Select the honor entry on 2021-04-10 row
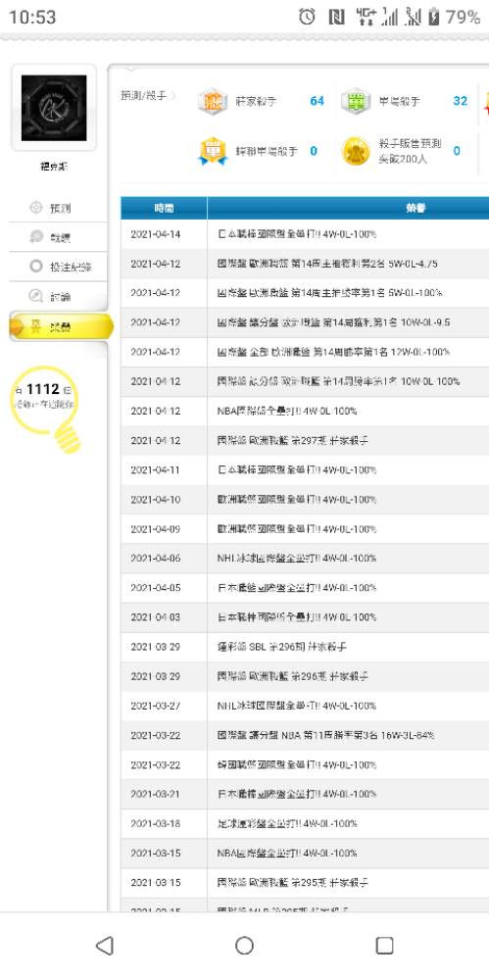 click(x=297, y=500)
